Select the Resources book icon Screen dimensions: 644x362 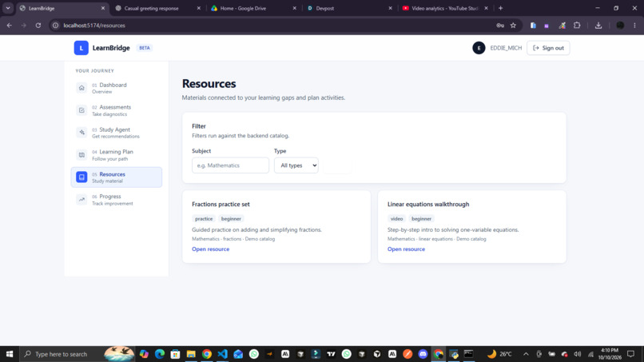[x=81, y=177]
